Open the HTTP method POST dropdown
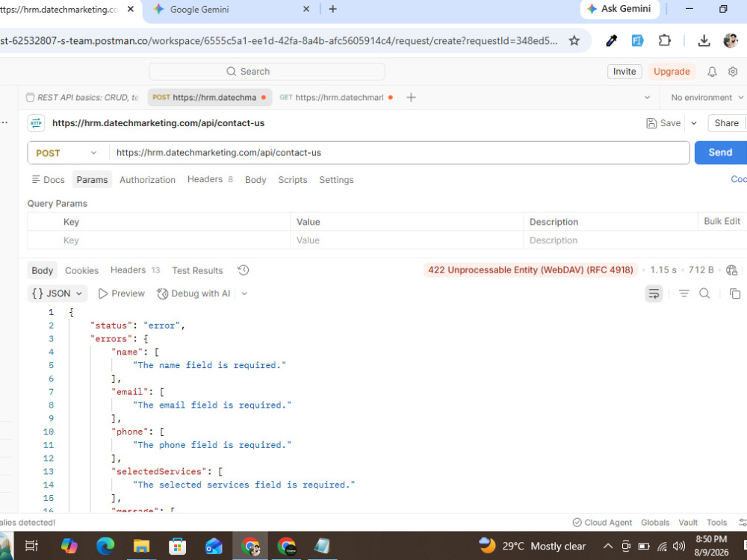The image size is (747, 560). tap(66, 153)
